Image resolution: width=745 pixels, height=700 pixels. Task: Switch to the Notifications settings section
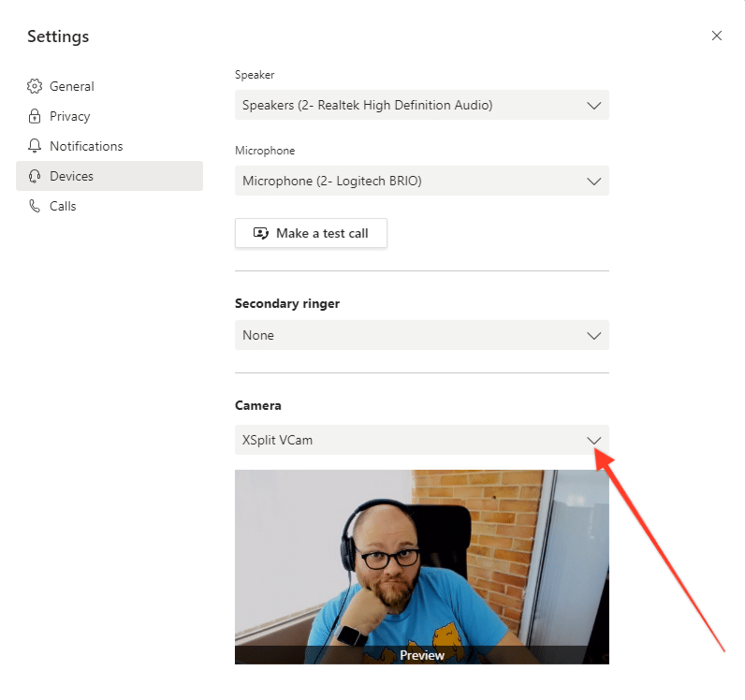point(110,146)
